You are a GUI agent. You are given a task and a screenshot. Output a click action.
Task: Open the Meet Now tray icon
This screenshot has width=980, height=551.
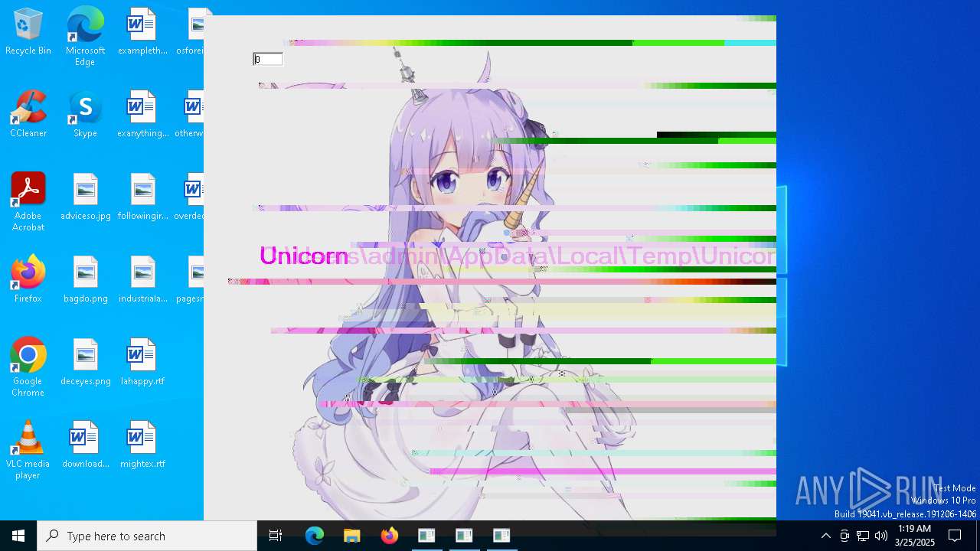tap(844, 536)
